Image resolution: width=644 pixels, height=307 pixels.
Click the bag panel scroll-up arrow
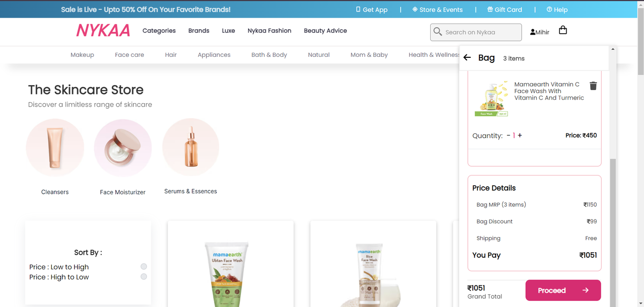pyautogui.click(x=612, y=49)
